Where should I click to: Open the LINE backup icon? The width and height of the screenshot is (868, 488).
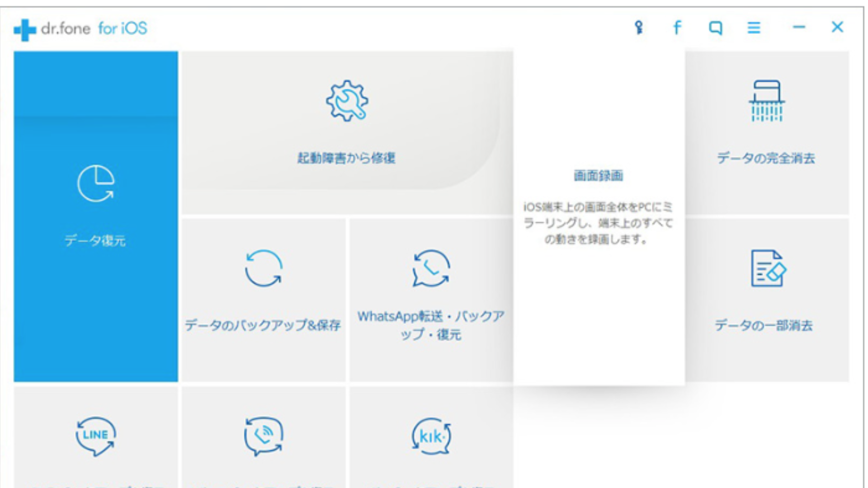click(x=96, y=436)
